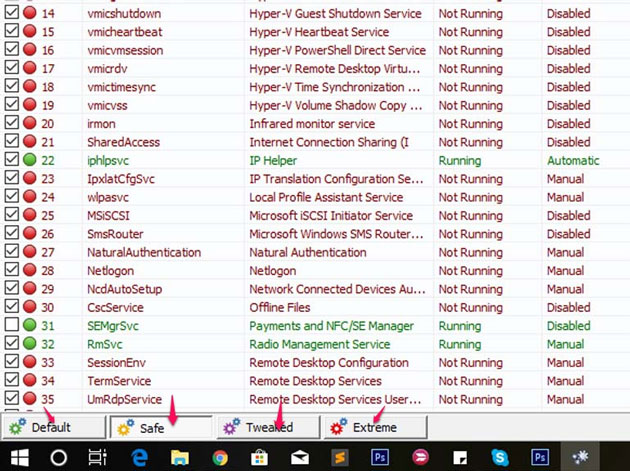Viewport: 630px width, 471px height.
Task: Toggle the Netlogon service checkbox
Action: pyautogui.click(x=12, y=270)
